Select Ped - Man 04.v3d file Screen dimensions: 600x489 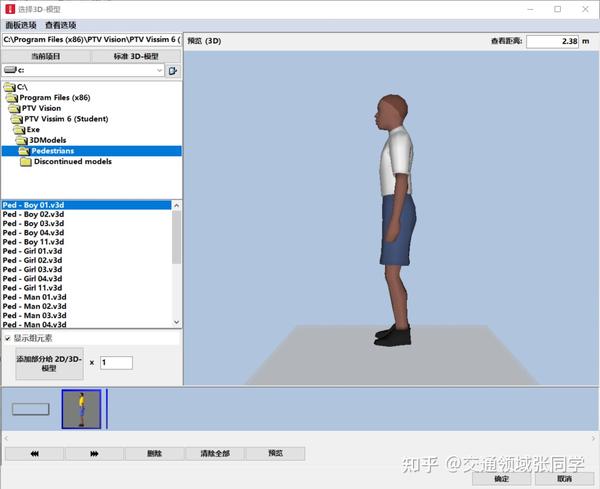[34, 324]
